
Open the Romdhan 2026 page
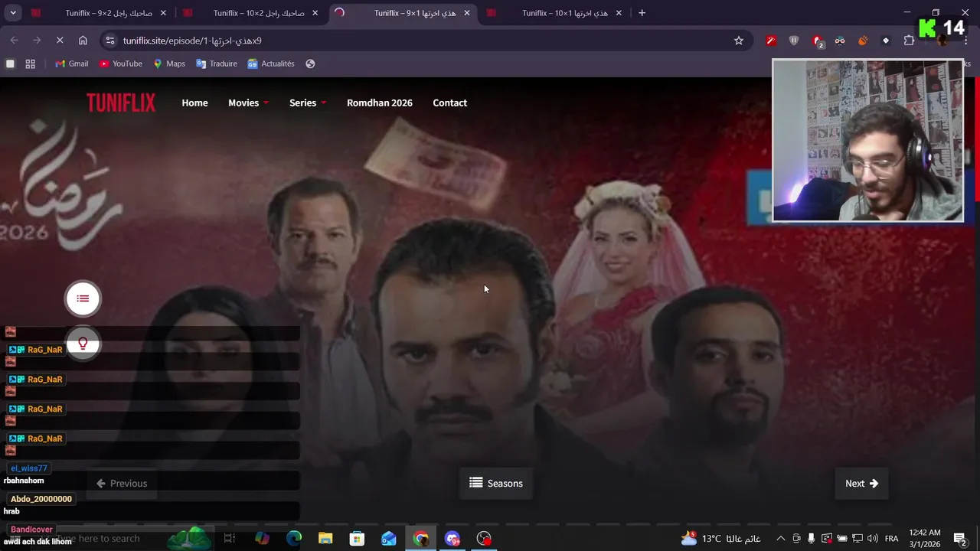click(380, 103)
